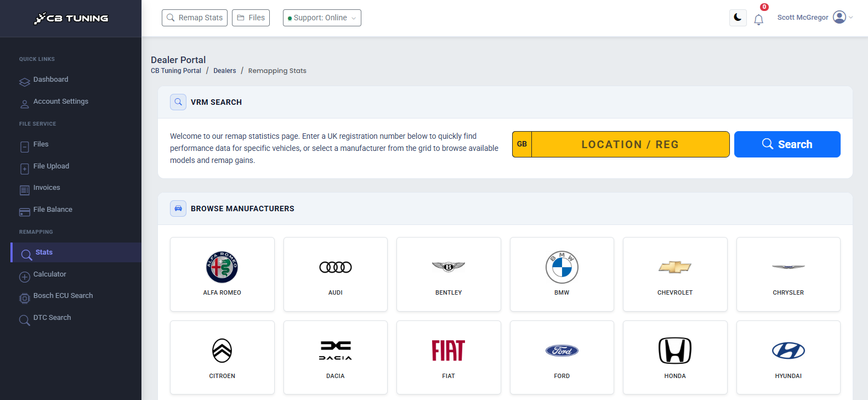Click the Remap Stats button
The width and height of the screenshot is (868, 400).
pos(195,18)
